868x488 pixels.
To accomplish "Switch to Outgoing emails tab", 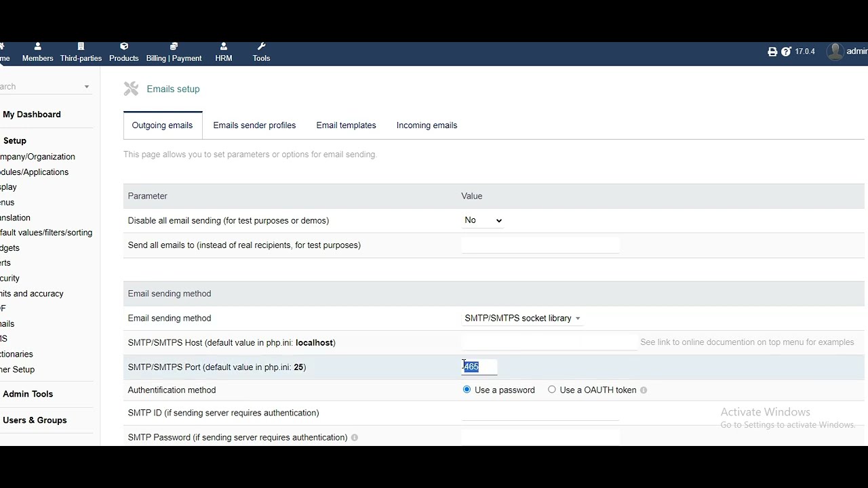I will pyautogui.click(x=162, y=125).
